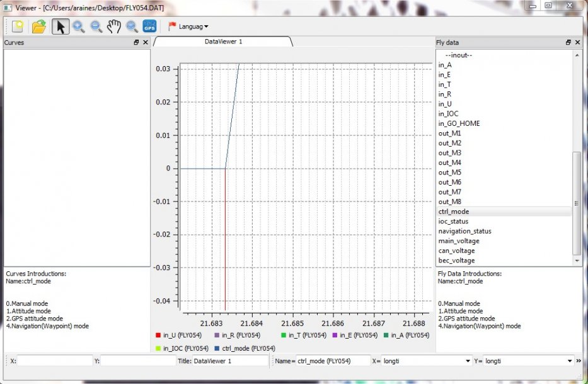
Task: Click the Title input field
Action: [x=230, y=361]
